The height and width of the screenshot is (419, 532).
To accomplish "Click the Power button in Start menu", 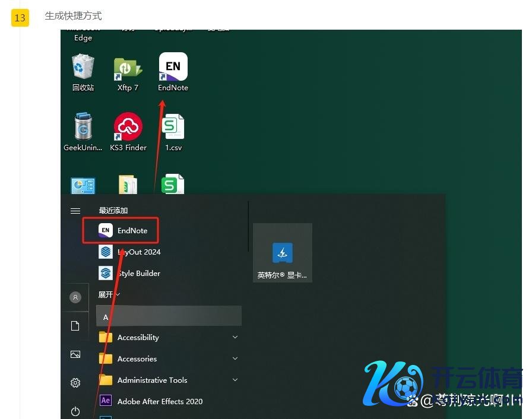I will [x=75, y=411].
